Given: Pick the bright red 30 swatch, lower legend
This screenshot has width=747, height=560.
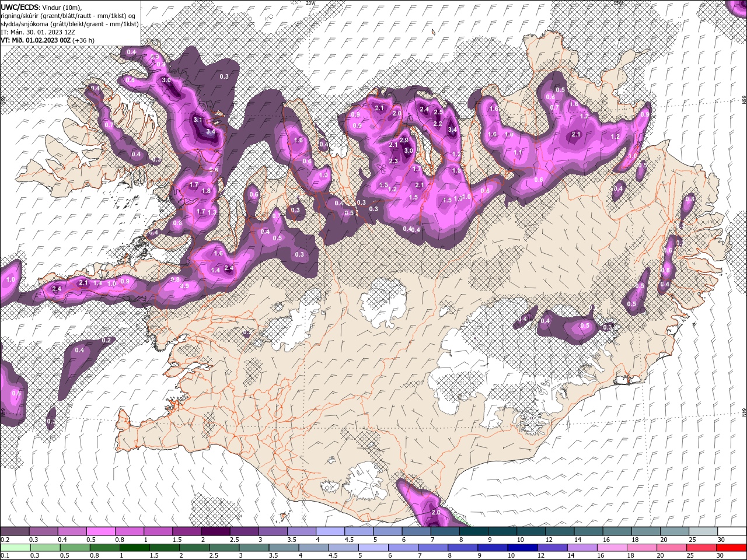Looking at the screenshot, I should [731, 548].
